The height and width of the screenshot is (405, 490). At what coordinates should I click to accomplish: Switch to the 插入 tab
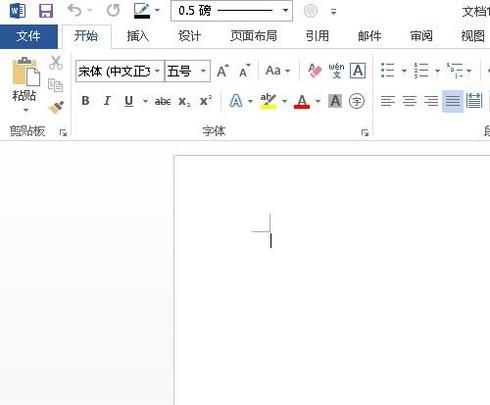click(x=138, y=36)
